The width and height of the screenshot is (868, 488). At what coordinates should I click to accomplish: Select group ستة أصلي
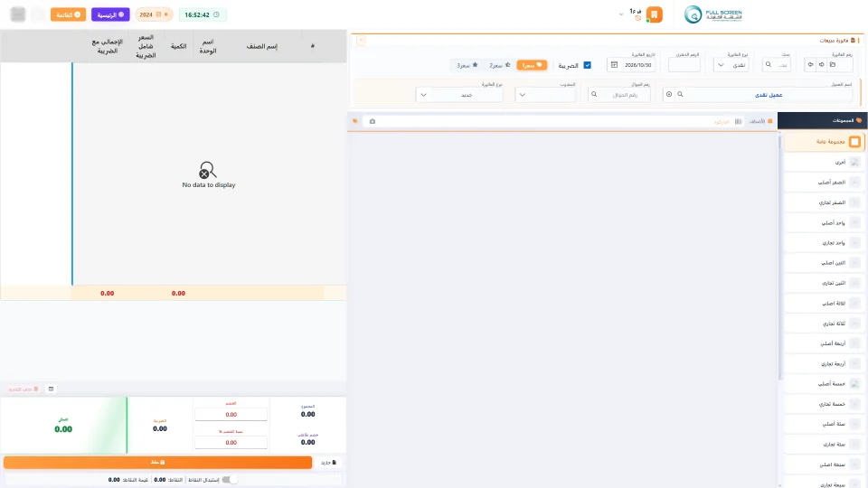click(825, 424)
